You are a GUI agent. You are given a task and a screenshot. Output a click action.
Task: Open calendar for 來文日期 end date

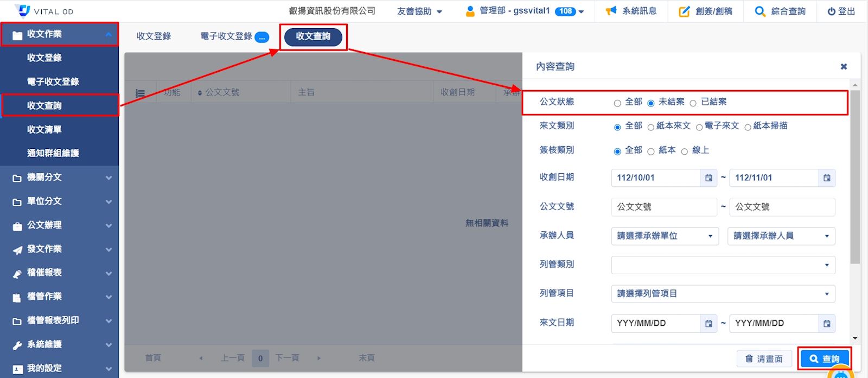point(827,323)
